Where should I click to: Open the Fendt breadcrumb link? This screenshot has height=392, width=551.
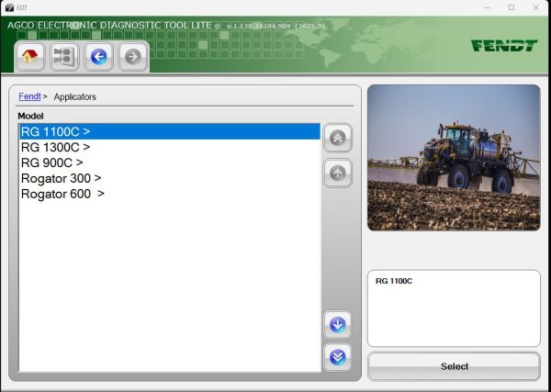tap(29, 96)
